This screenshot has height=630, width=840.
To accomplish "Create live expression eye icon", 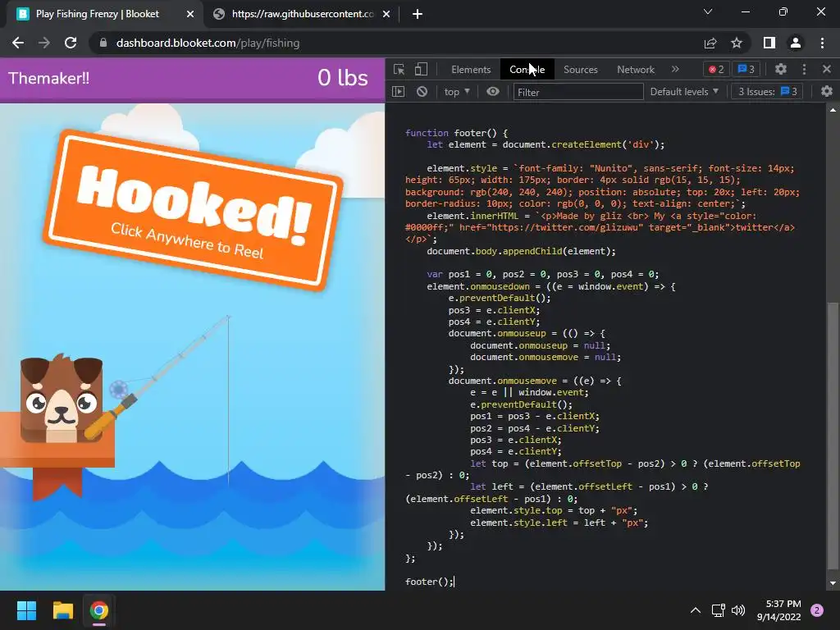I will pos(493,92).
